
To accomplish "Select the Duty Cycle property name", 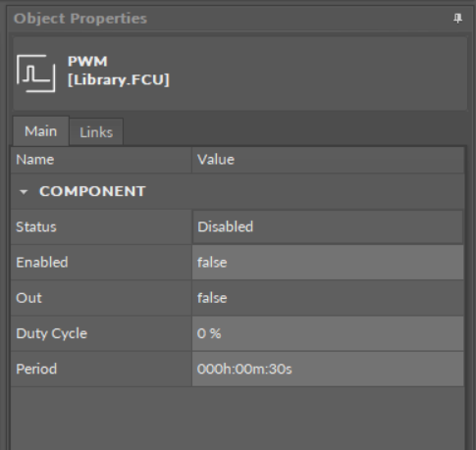I will click(x=51, y=333).
